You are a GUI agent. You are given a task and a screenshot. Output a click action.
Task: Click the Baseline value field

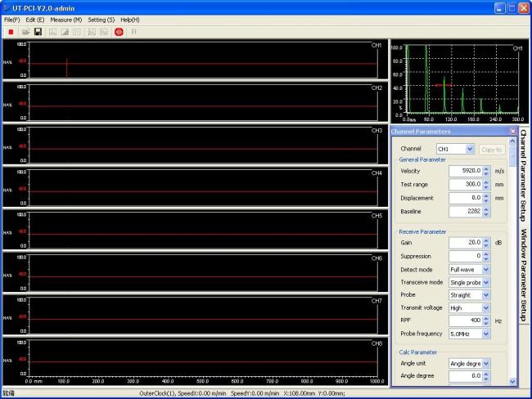[464, 212]
